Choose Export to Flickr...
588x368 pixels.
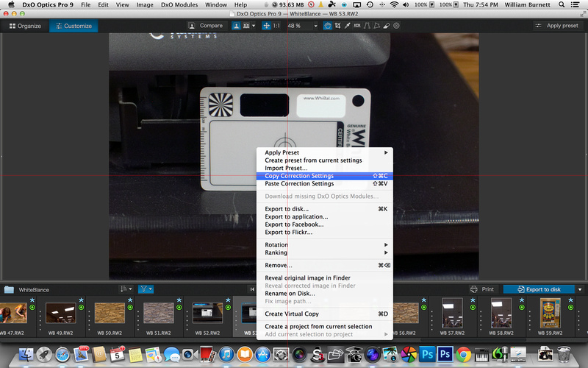tap(325, 233)
